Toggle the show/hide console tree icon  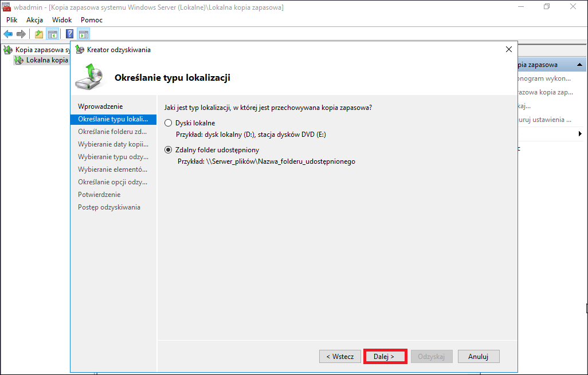[x=53, y=34]
